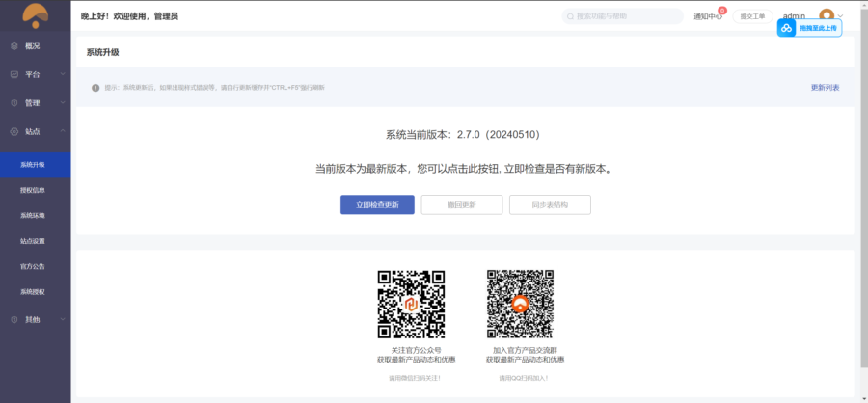Click the orange mushroom logo in sidebar

35,15
